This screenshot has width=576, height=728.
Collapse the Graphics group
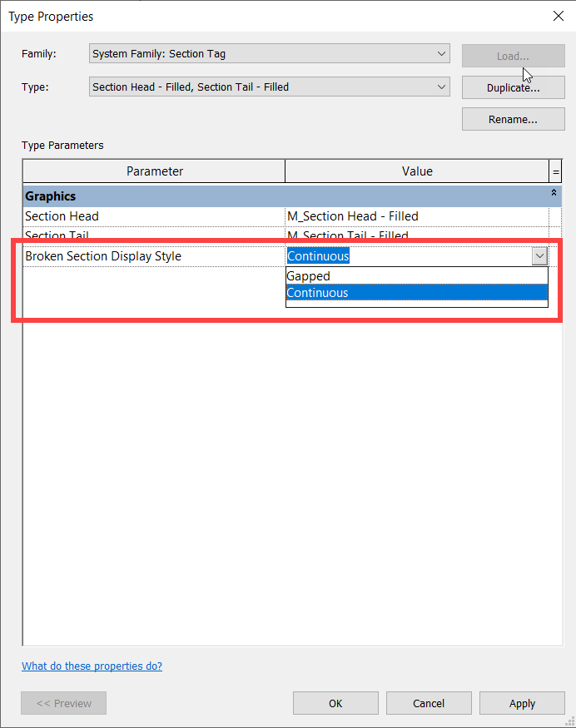click(554, 192)
